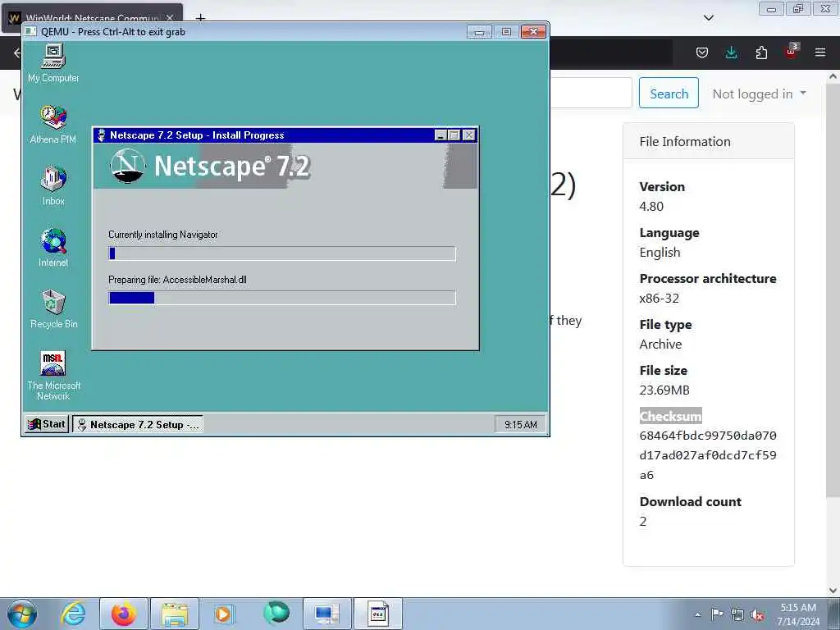Click the File Information panel header
The width and height of the screenshot is (840, 630).
point(708,141)
